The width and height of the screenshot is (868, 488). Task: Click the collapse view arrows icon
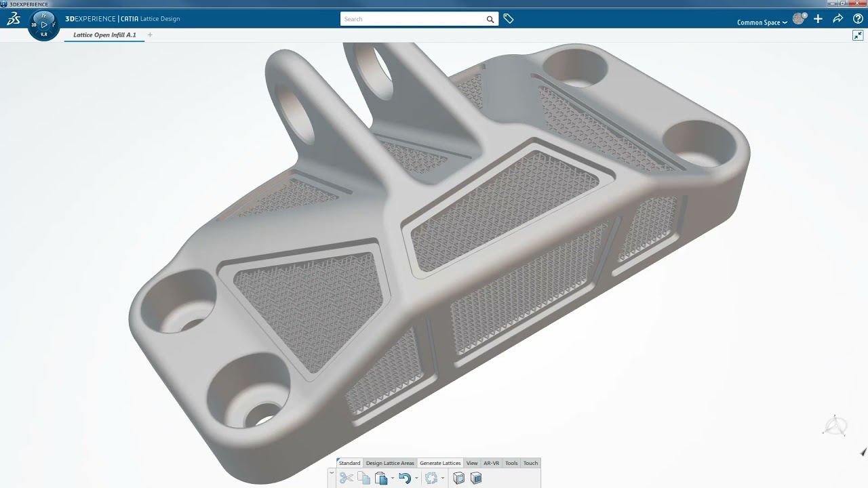pos(858,35)
